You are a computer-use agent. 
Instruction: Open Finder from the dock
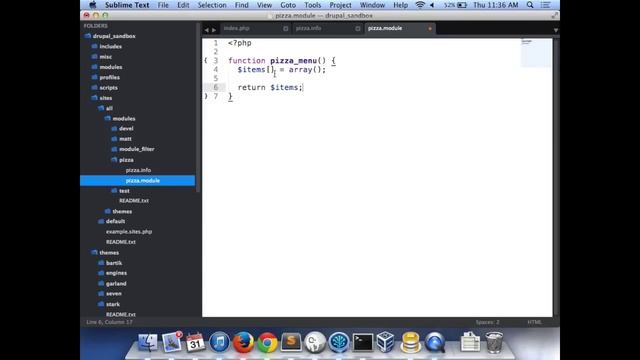tap(147, 342)
